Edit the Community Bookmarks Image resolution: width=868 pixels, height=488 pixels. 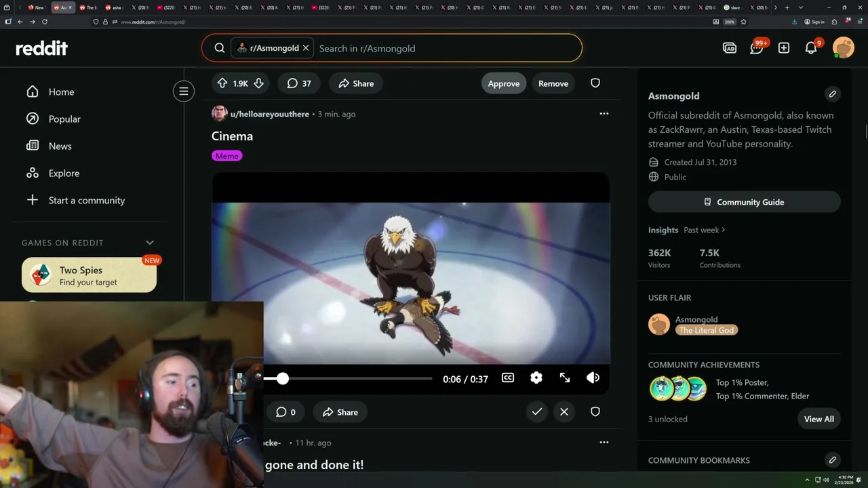[x=833, y=460]
